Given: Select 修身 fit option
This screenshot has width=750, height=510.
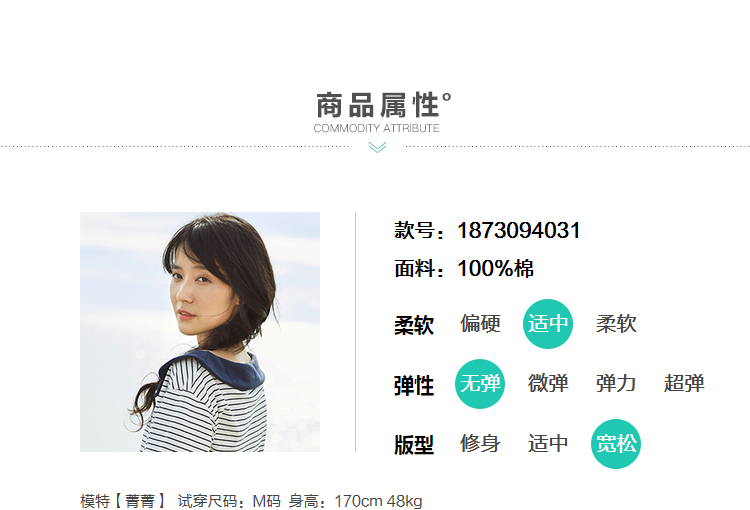Looking at the screenshot, I should 480,443.
